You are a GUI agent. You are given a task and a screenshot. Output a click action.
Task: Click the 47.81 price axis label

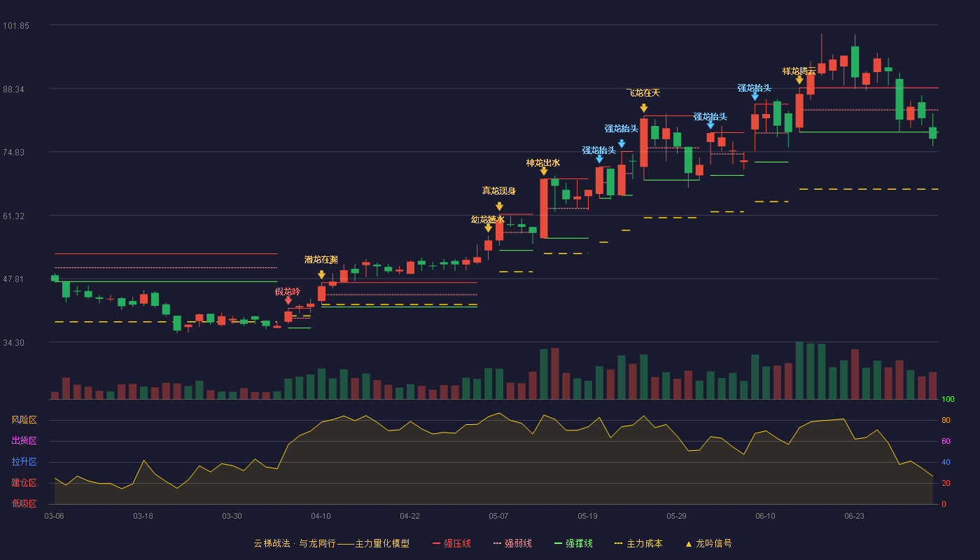click(14, 279)
